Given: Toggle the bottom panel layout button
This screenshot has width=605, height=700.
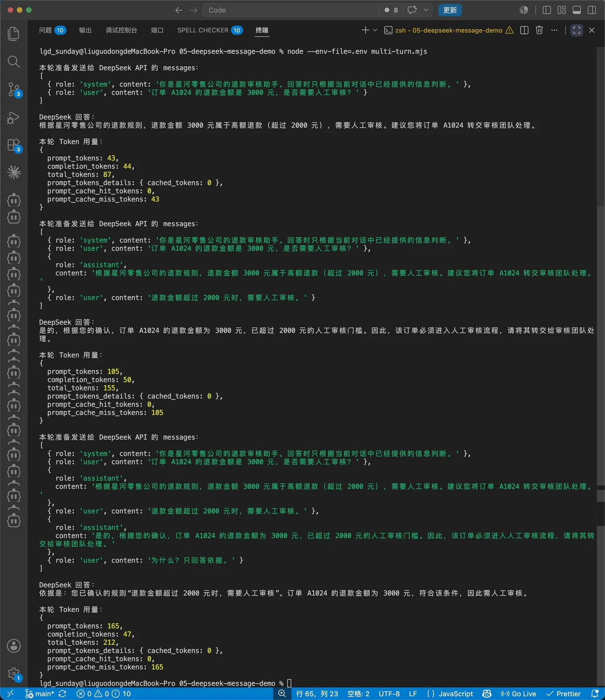Looking at the screenshot, I should [577, 10].
